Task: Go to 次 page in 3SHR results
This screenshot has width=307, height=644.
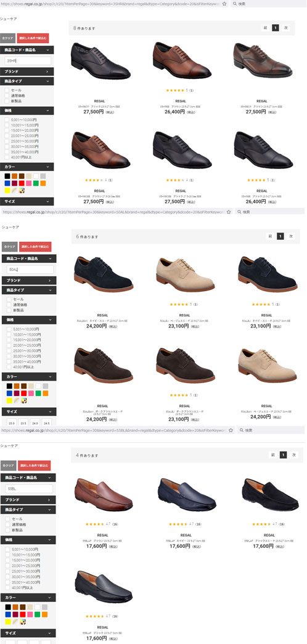Action: coord(286,28)
